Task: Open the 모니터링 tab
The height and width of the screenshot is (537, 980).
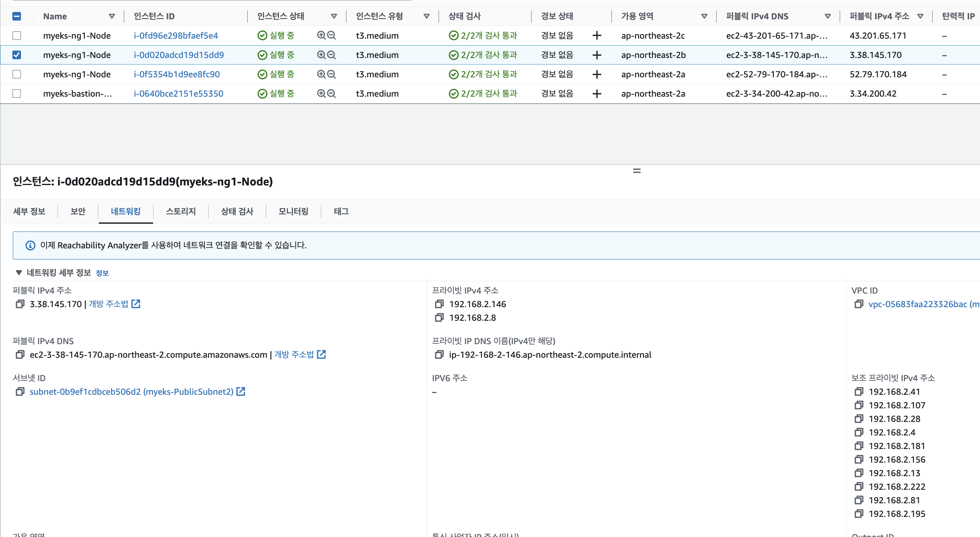Action: click(293, 211)
